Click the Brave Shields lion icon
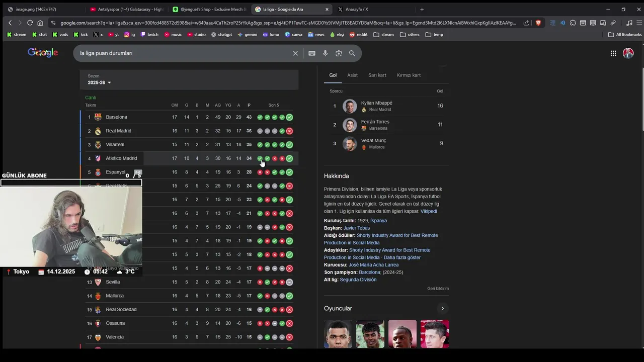This screenshot has width=644, height=362. pyautogui.click(x=538, y=23)
